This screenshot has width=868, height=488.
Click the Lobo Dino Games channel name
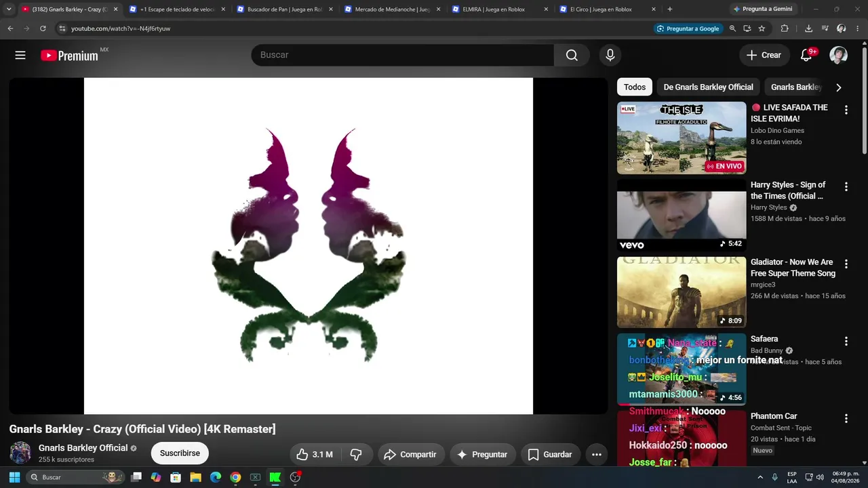pos(777,131)
